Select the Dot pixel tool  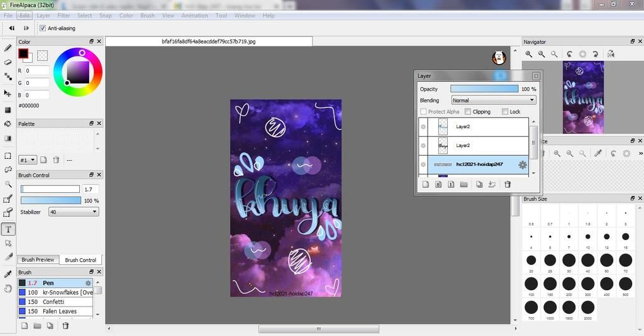(8, 77)
